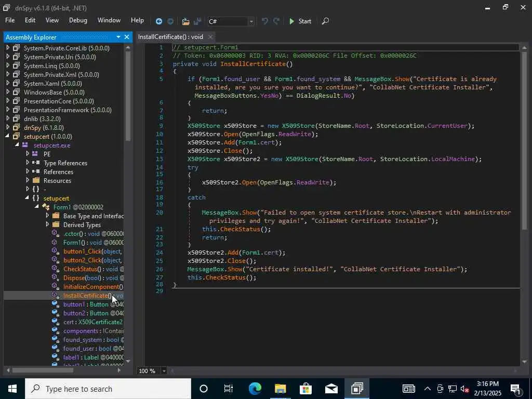The height and width of the screenshot is (399, 532).
Task: Expand the dnSpy (6.1.8.0) node
Action: (8, 127)
